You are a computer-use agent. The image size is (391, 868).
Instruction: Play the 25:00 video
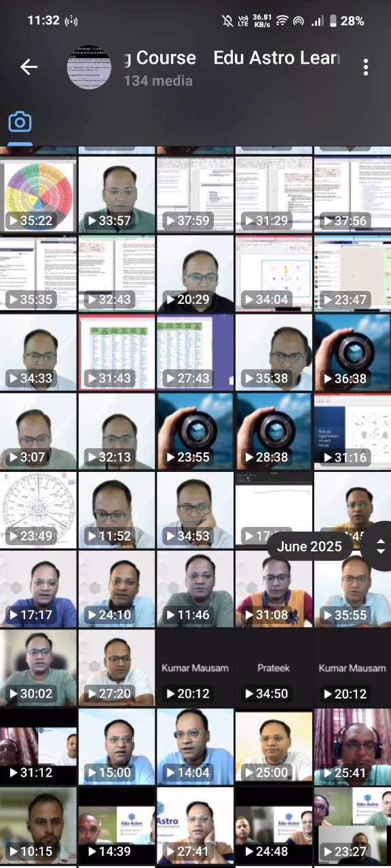click(x=274, y=746)
